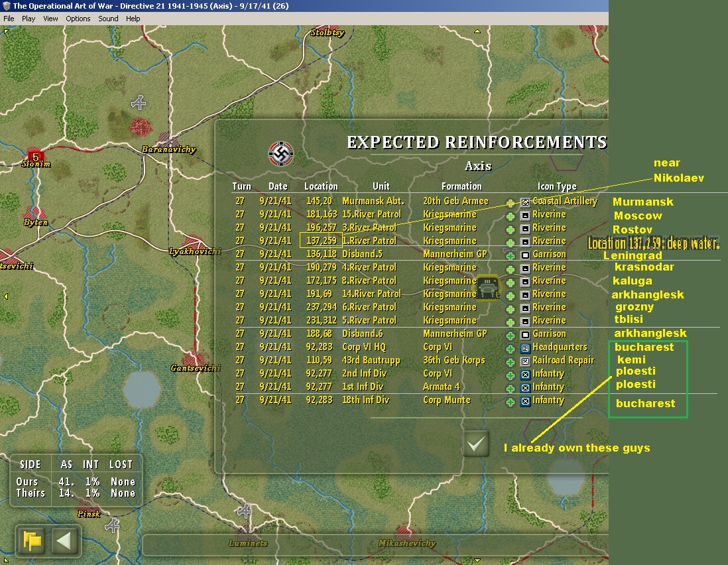Click location 137,259 in the list
The height and width of the screenshot is (565, 728).
321,241
